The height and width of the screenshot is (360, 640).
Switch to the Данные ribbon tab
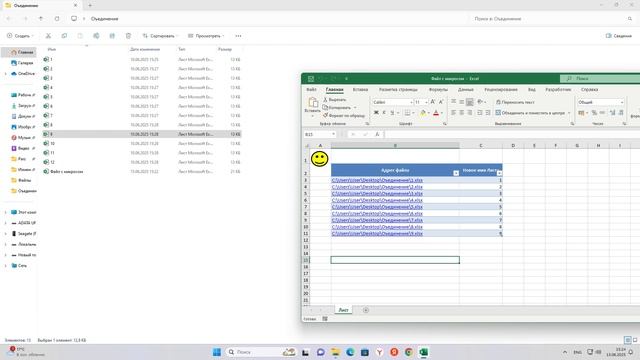pos(466,89)
